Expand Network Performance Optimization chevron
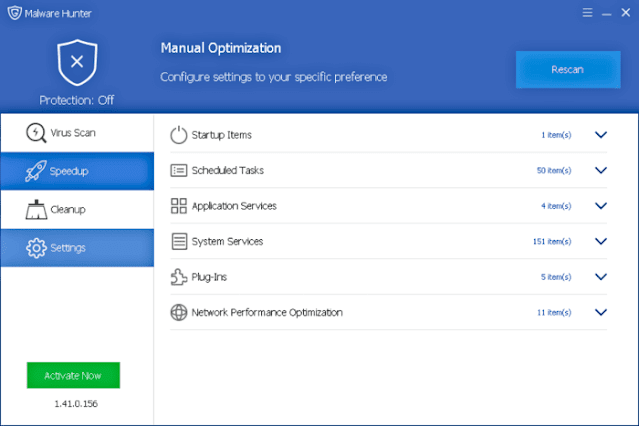 (x=601, y=312)
